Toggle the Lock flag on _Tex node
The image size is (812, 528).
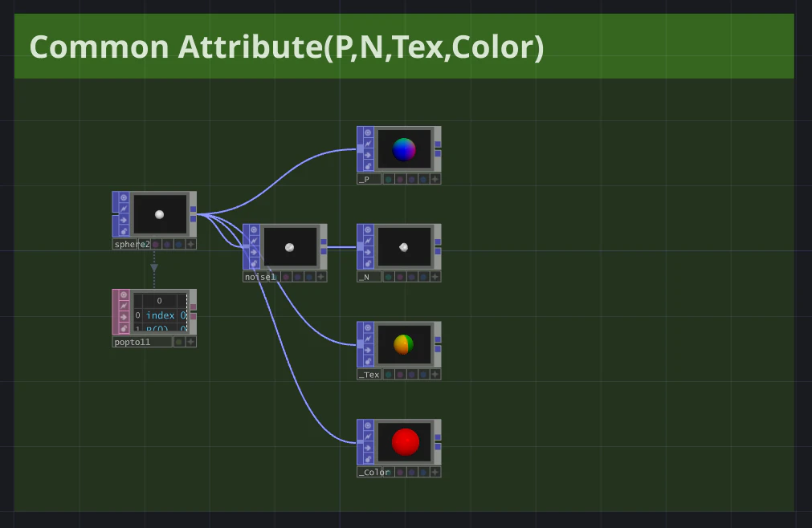(368, 361)
